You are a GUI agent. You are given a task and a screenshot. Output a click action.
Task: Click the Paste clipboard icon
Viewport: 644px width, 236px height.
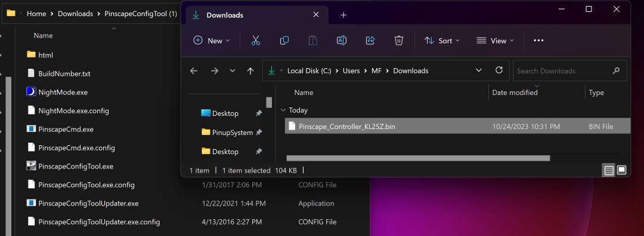[x=313, y=41]
